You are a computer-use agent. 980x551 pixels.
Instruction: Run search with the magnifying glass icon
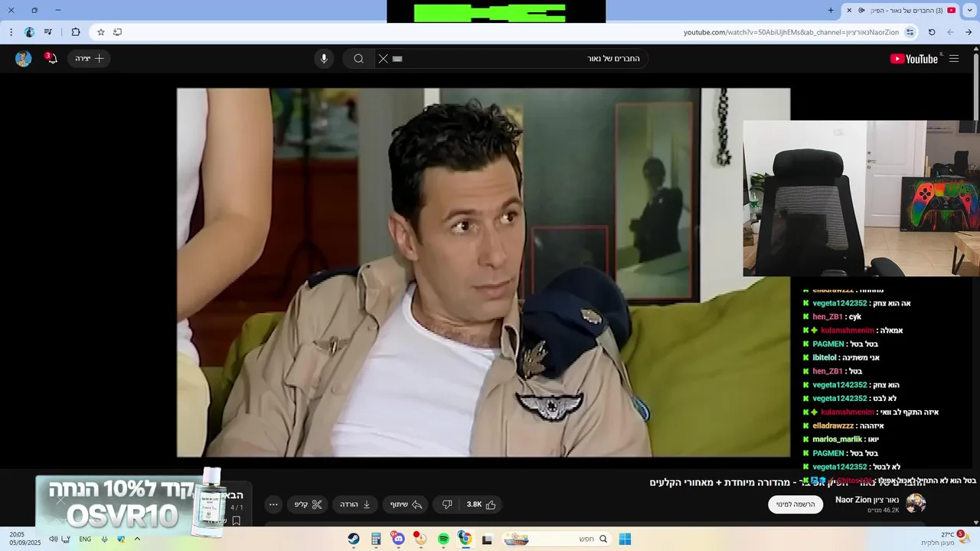[x=358, y=59]
